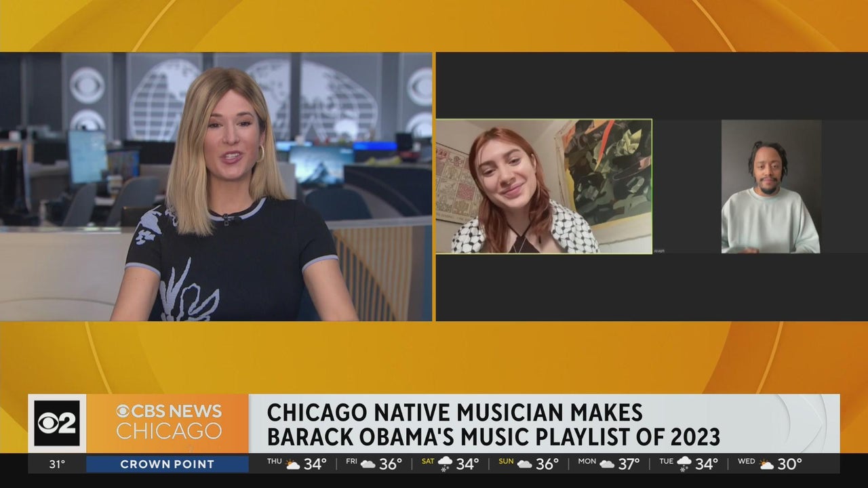Click Tuesday's snow cloud weather icon

(684, 464)
